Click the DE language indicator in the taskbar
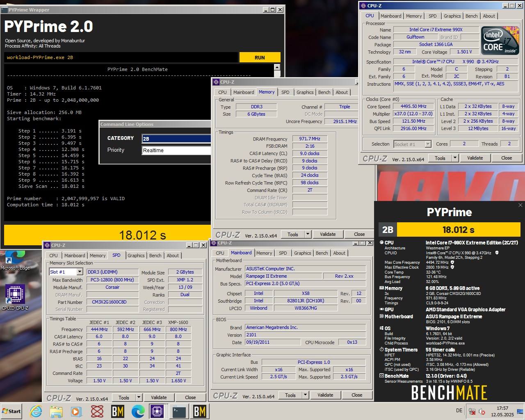525x420 pixels. (459, 411)
